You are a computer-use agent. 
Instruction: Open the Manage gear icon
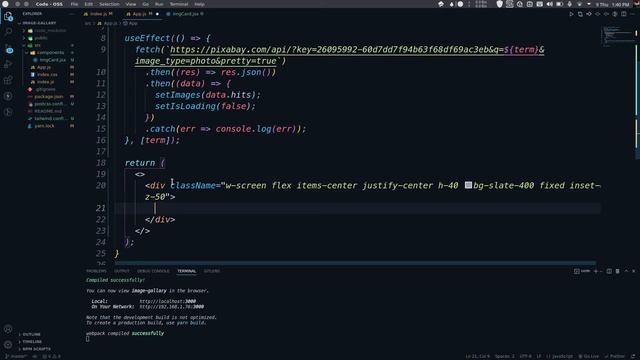click(x=8, y=345)
